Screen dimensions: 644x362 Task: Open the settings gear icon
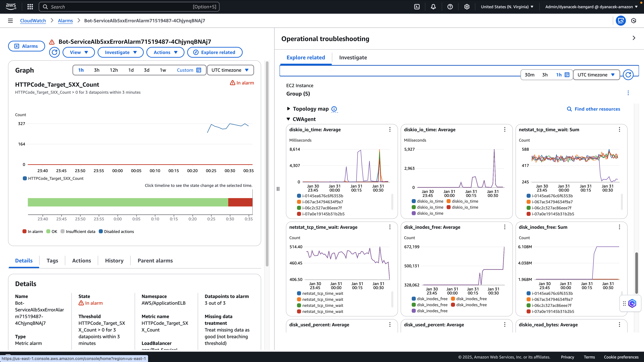click(467, 7)
